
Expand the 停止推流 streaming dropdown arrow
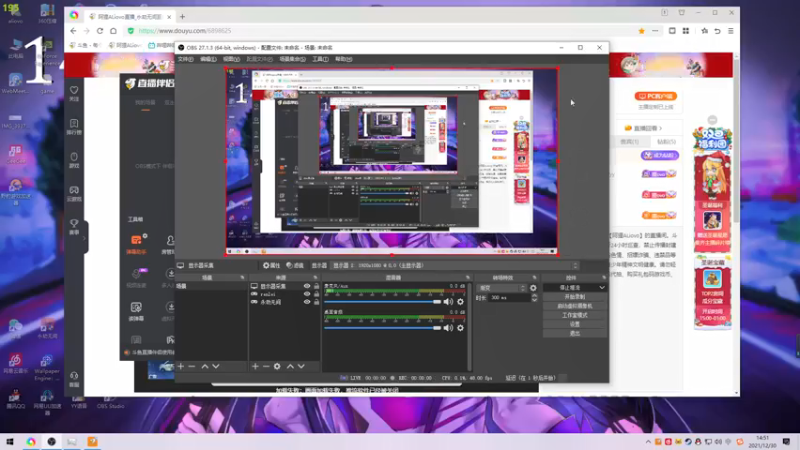click(602, 288)
